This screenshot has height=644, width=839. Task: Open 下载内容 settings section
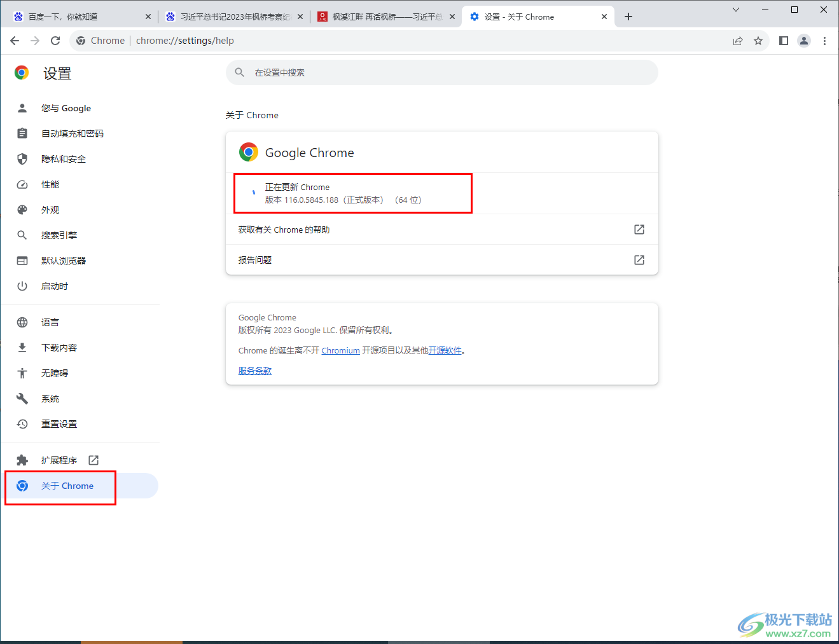pos(80,348)
